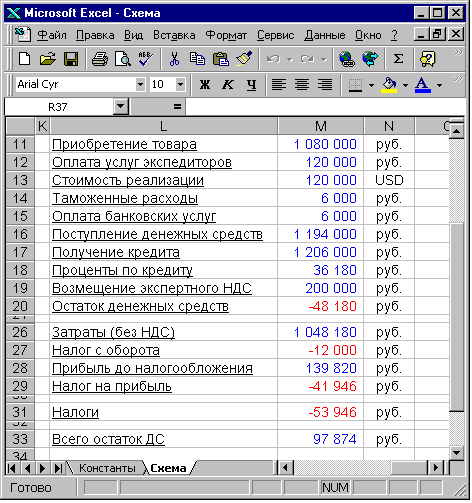Image resolution: width=472 pixels, height=503 pixels.
Task: Open the Данные menu
Action: click(325, 35)
